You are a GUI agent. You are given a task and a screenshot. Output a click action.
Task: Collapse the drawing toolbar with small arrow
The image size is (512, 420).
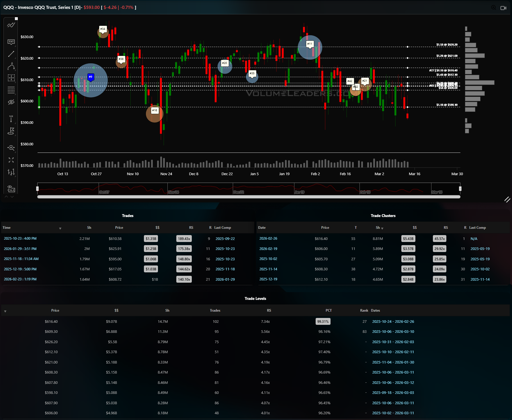coord(16,19)
